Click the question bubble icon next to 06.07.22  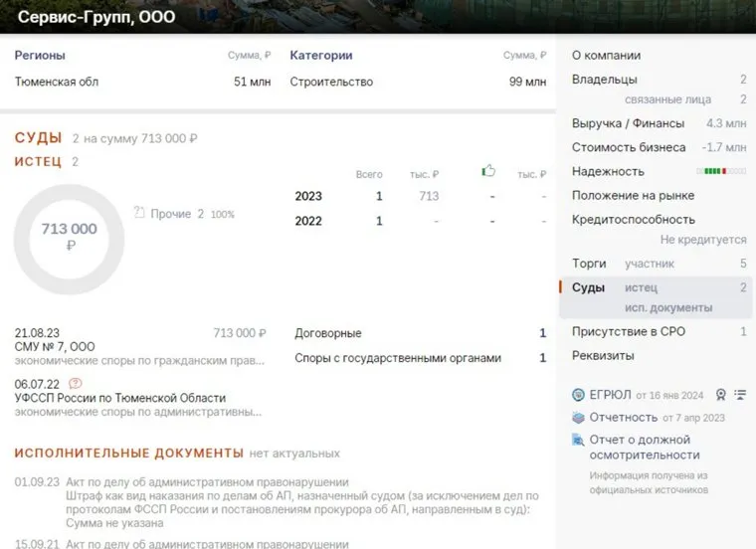click(76, 383)
